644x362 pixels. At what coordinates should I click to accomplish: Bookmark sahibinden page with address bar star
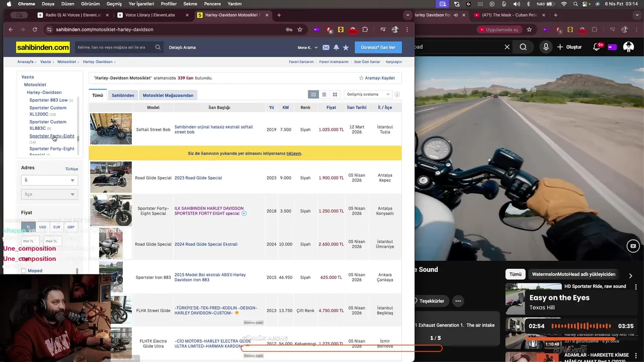[300, 29]
